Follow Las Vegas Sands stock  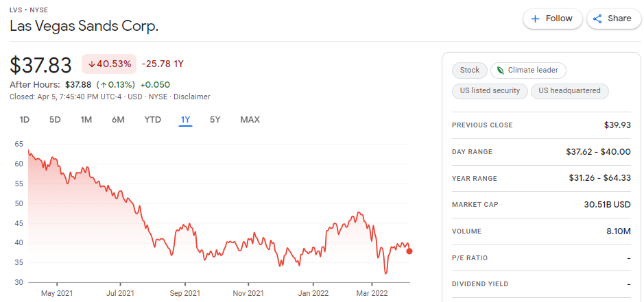552,19
